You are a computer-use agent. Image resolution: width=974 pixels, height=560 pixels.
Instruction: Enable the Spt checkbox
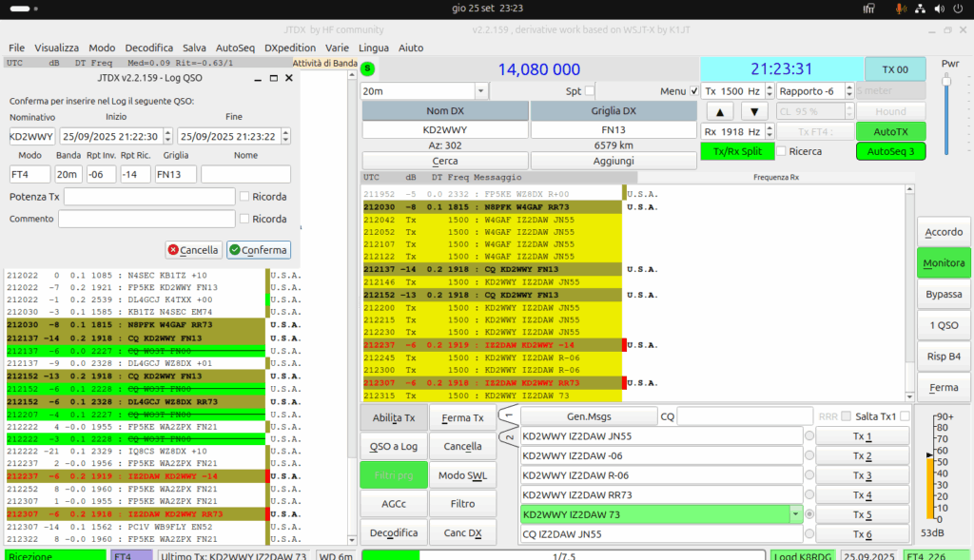coord(590,90)
